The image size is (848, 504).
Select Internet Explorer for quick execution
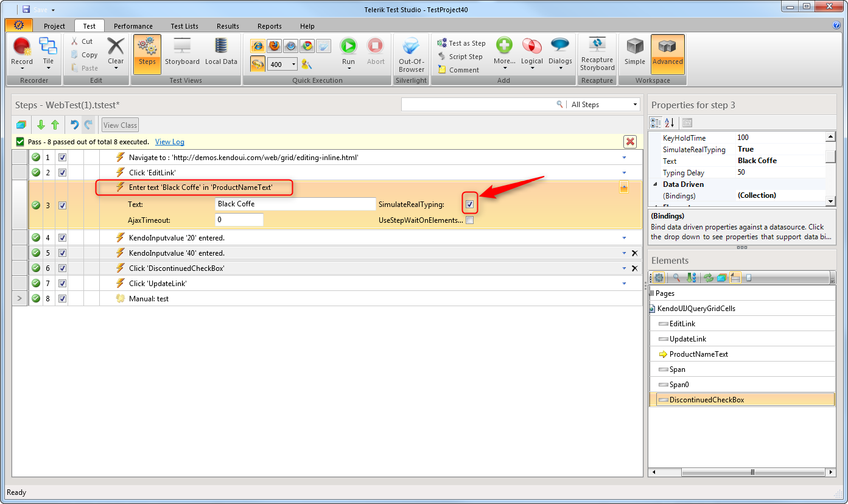tap(258, 46)
